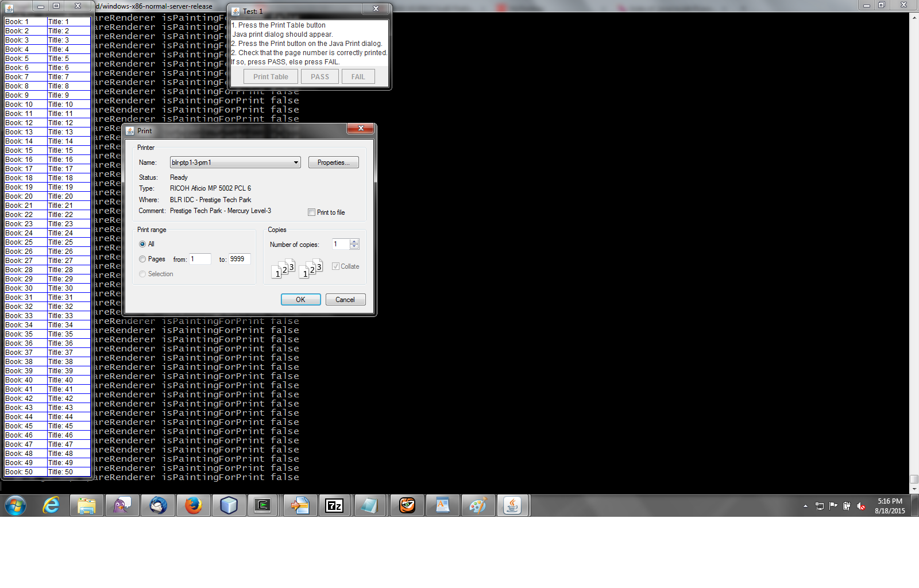
Task: Open Internet Explorer from the taskbar
Action: click(x=51, y=505)
